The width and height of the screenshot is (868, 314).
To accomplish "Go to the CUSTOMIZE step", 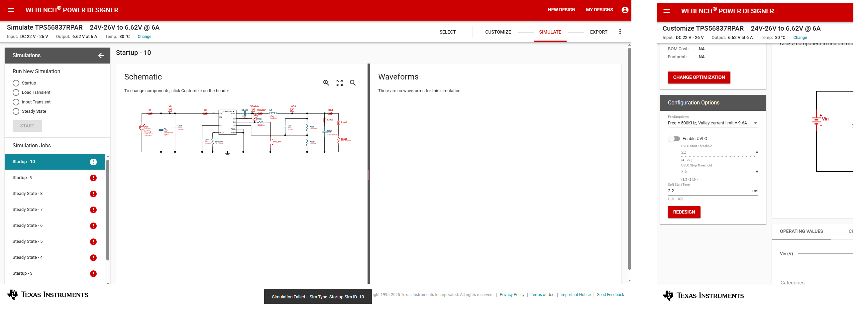I will pos(498,32).
